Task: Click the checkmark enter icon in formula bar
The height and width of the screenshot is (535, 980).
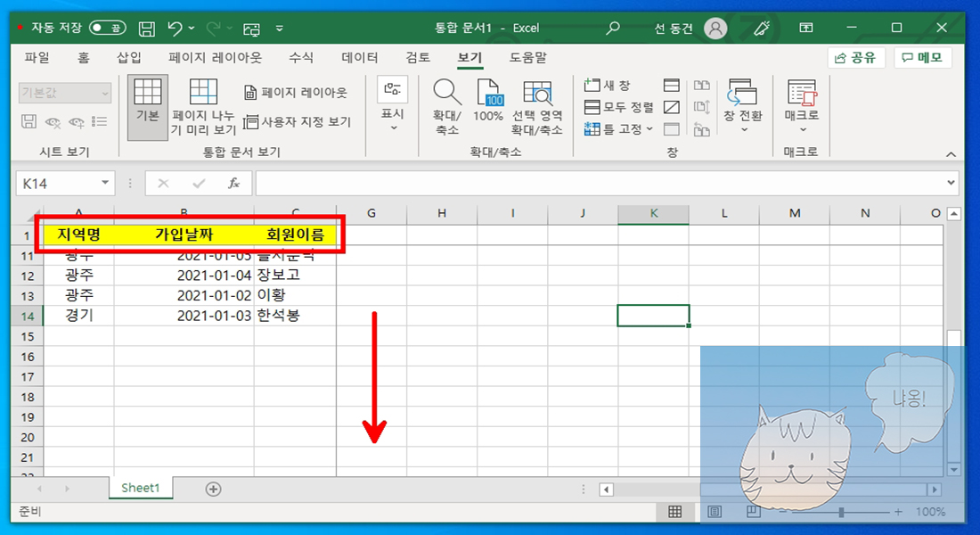Action: [x=199, y=184]
